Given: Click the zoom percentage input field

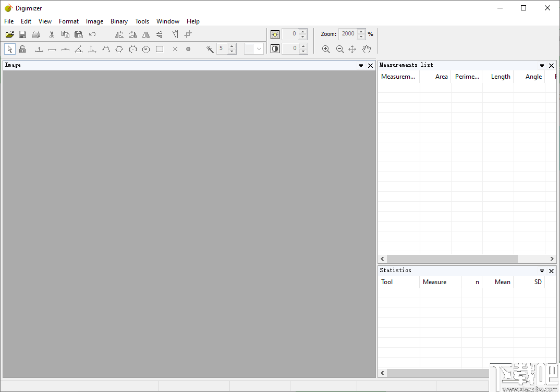Looking at the screenshot, I should click(x=348, y=34).
